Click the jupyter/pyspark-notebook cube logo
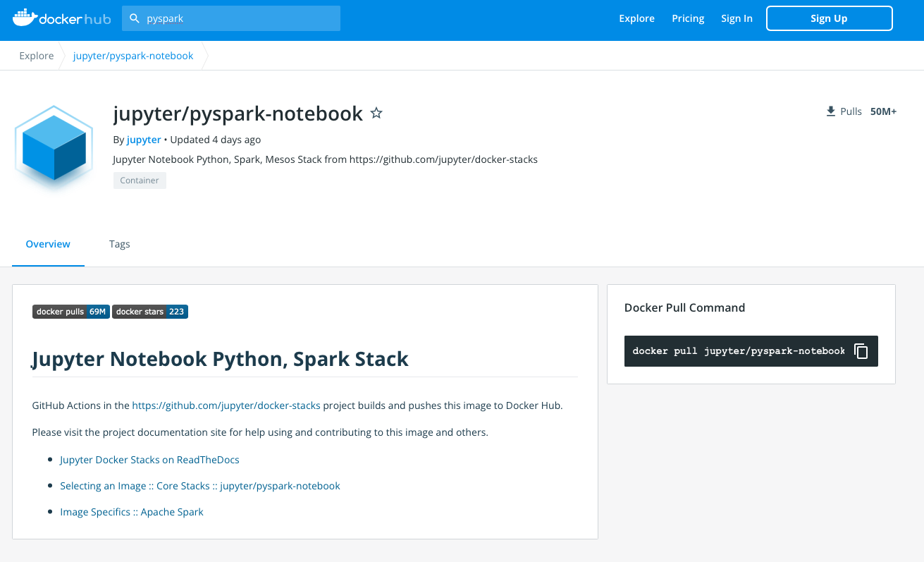The image size is (924, 562). 53,148
